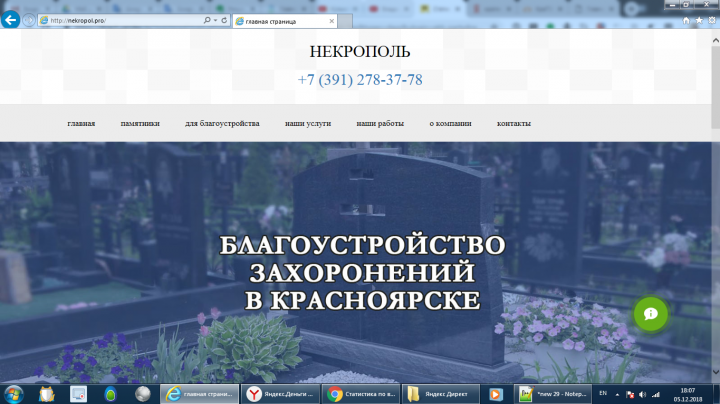Switch to Notepad++ 'new 29' taskbar button
720x404 pixels.
(x=552, y=394)
